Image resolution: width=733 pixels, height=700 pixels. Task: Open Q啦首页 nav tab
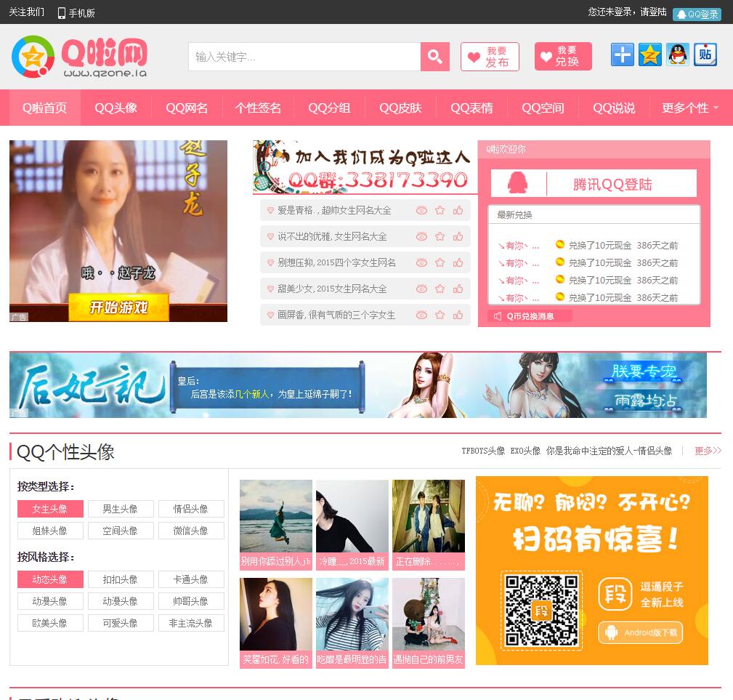pyautogui.click(x=45, y=108)
